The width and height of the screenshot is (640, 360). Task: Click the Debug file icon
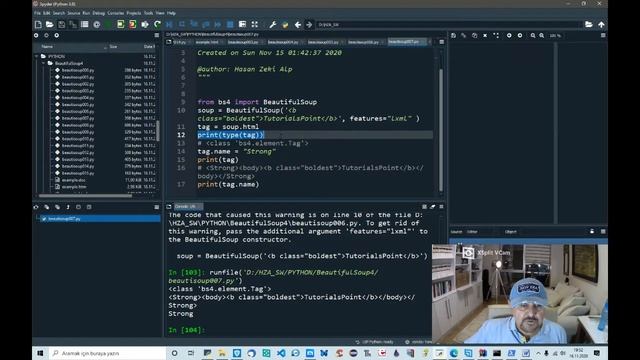click(169, 24)
